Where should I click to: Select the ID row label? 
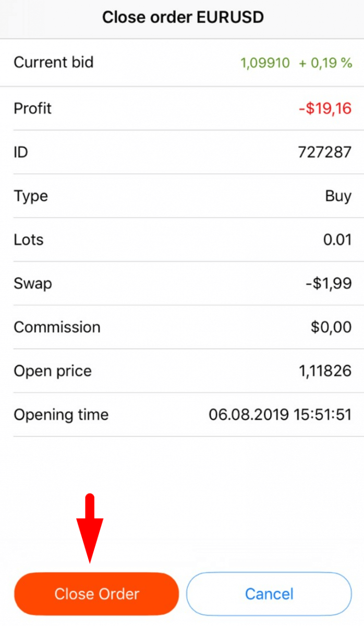tap(20, 152)
